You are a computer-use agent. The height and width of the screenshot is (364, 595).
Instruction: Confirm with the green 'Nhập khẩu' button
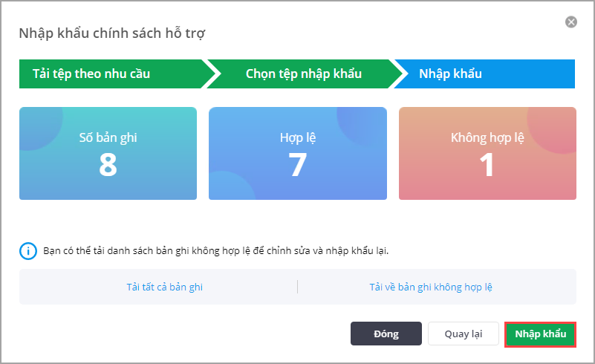click(540, 334)
